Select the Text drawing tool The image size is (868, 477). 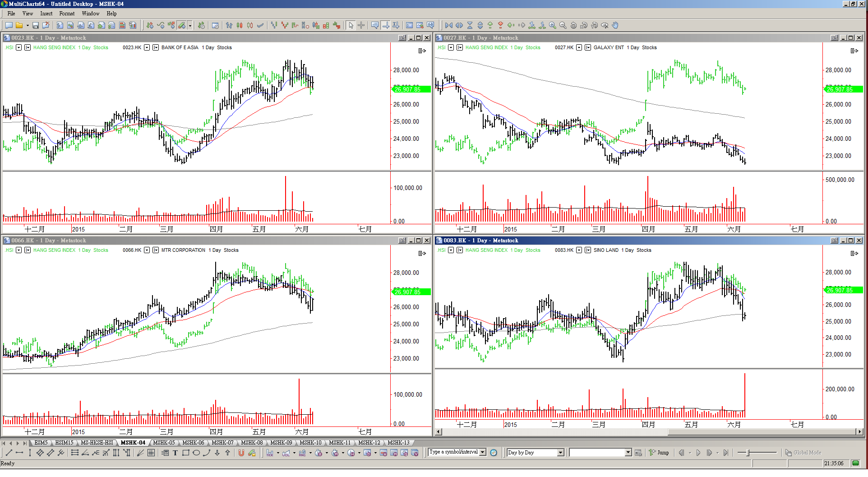click(x=175, y=453)
